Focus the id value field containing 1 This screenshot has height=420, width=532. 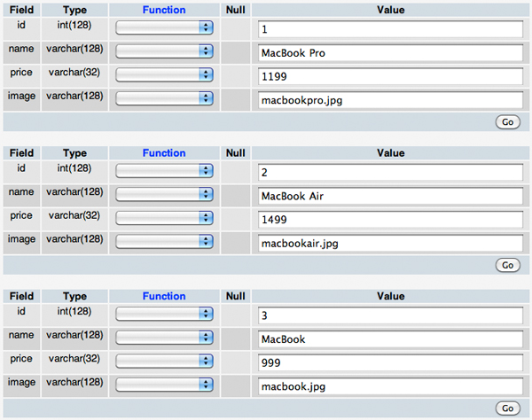tap(390, 29)
